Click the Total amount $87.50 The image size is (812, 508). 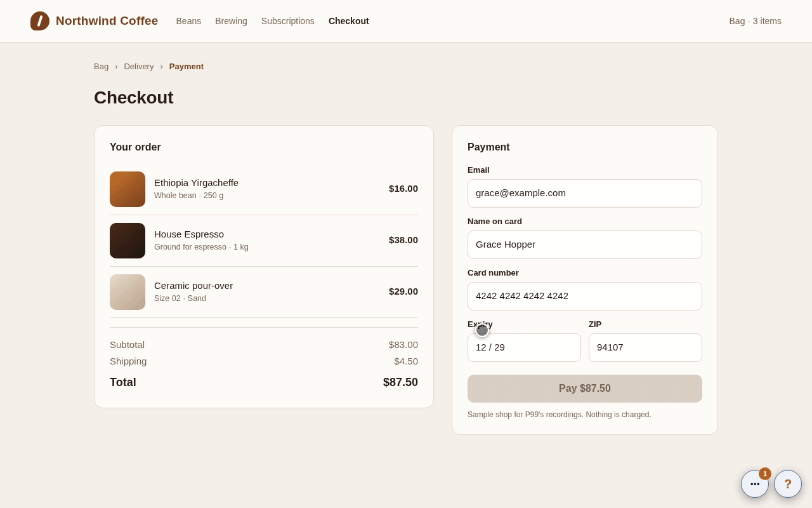(400, 382)
